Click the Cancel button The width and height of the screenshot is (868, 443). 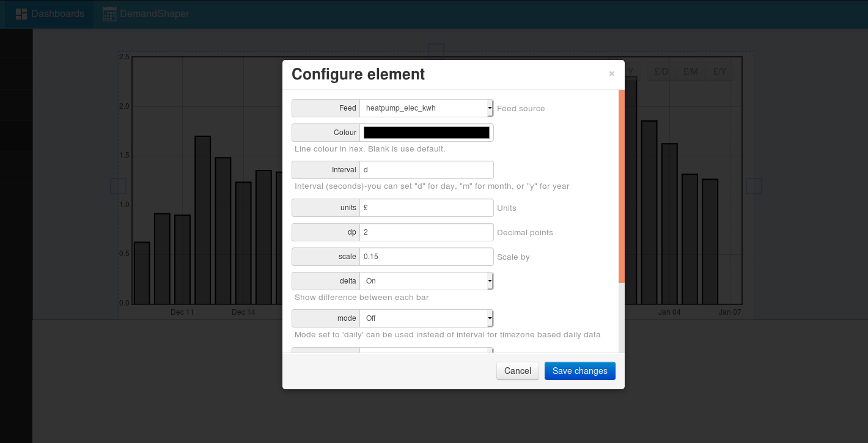coord(517,371)
